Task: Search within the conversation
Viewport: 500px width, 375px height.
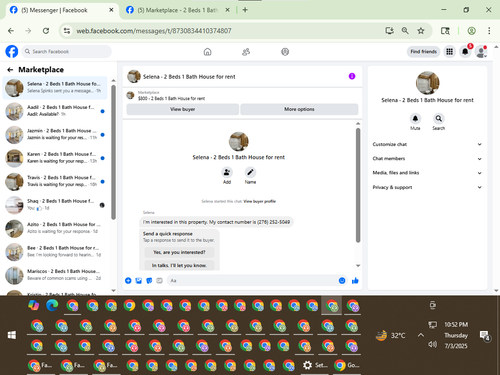Action: tap(439, 118)
